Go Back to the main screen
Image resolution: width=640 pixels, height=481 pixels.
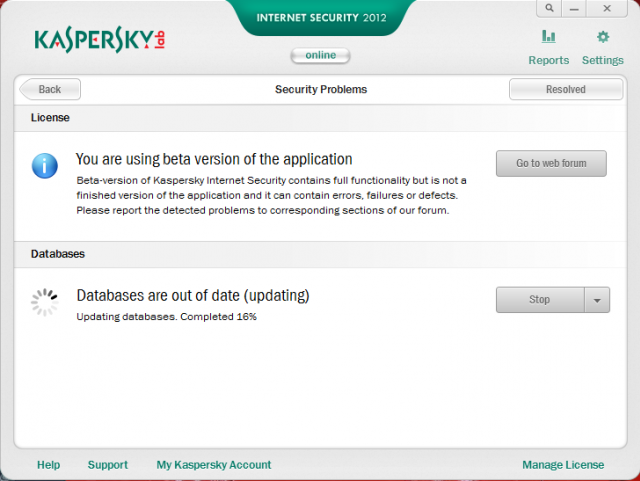(x=50, y=89)
